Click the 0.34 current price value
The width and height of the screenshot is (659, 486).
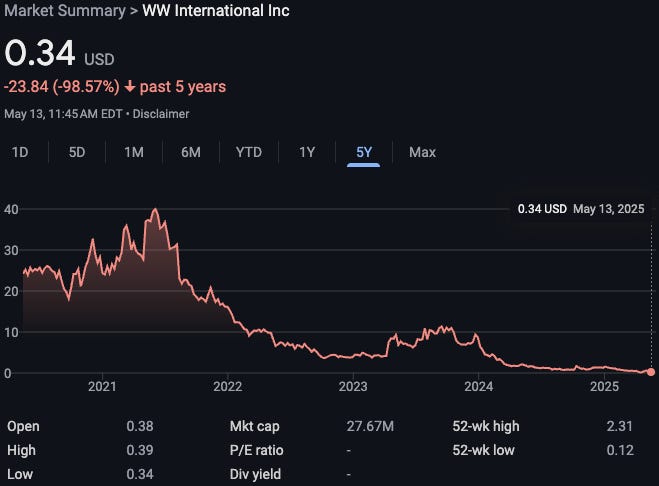coord(40,53)
